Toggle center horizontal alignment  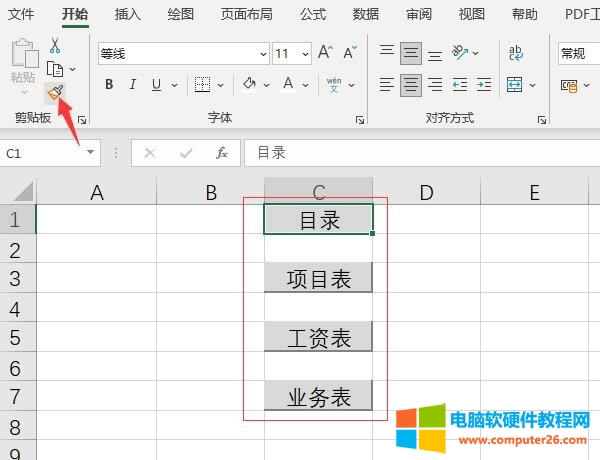pos(410,85)
